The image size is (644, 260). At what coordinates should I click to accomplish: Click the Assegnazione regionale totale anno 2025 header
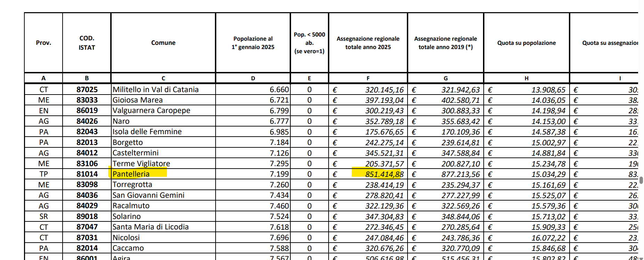(x=368, y=43)
